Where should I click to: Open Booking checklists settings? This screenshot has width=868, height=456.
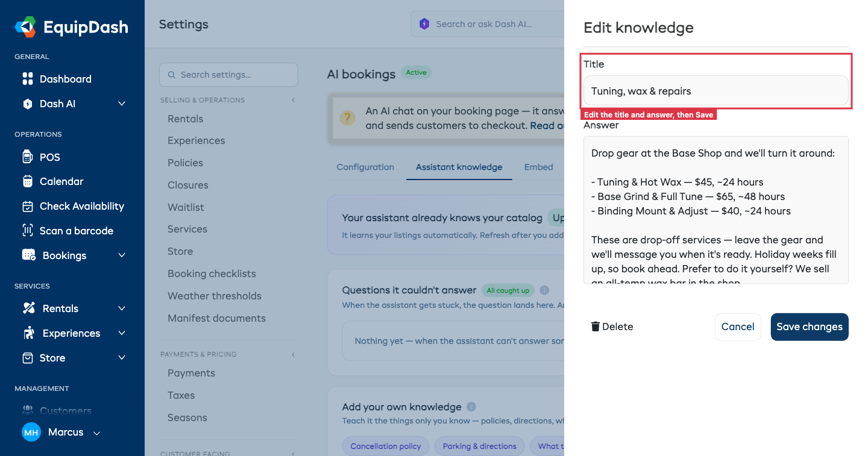tap(212, 273)
